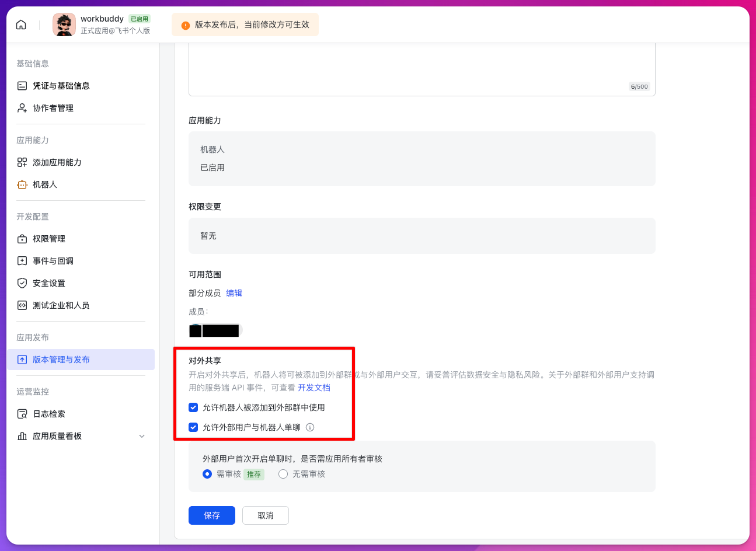The height and width of the screenshot is (551, 756).
Task: Open 测试企业和人员 from the sidebar
Action: 81,305
